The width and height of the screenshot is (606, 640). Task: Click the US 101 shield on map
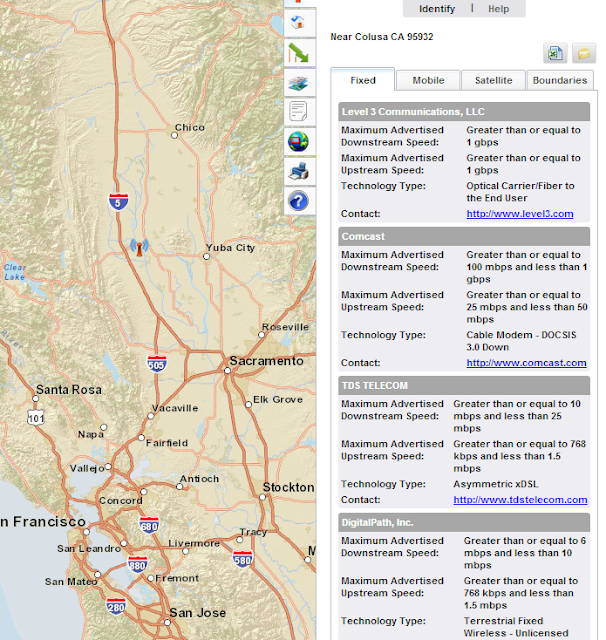(x=36, y=417)
